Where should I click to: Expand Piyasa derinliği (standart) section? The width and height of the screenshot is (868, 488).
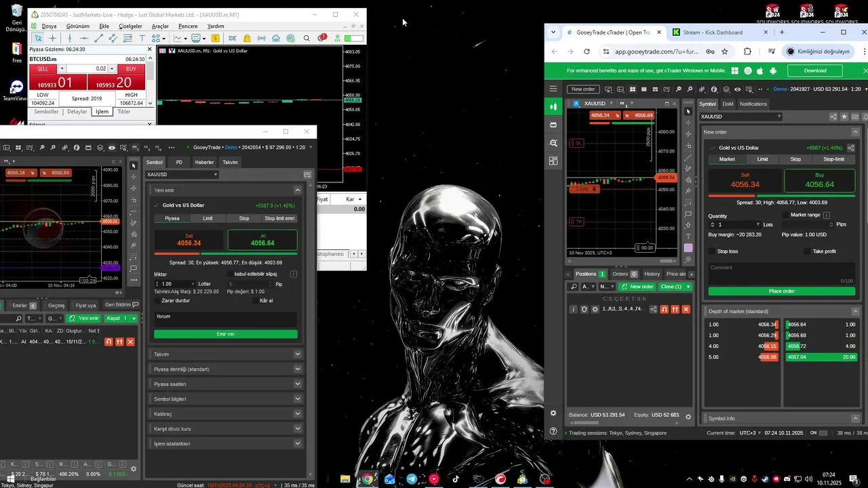click(297, 369)
